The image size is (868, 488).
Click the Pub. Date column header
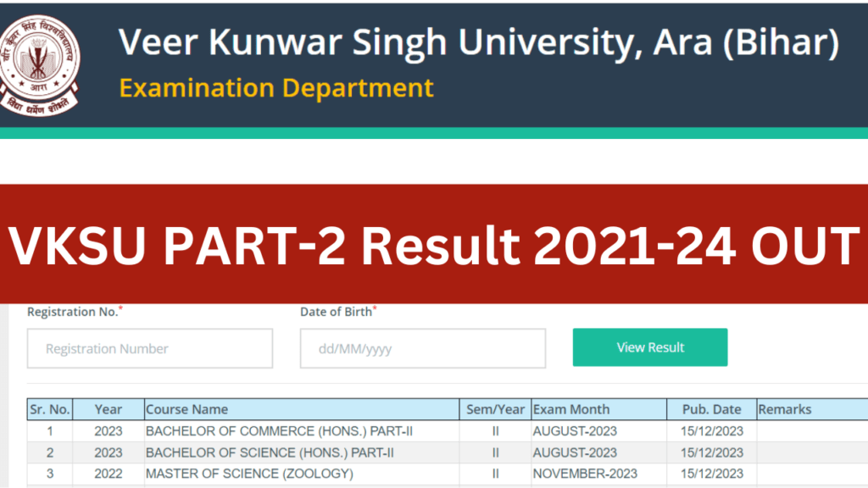pyautogui.click(x=712, y=409)
